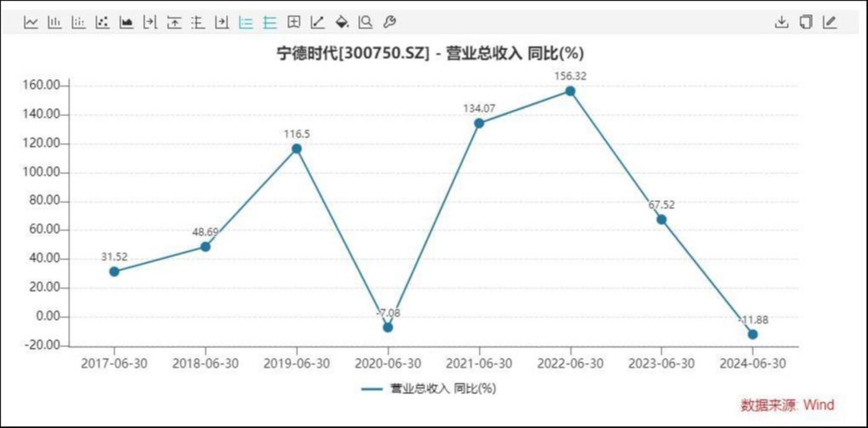Click the edit chart pencil icon
868x428 pixels.
coord(829,22)
